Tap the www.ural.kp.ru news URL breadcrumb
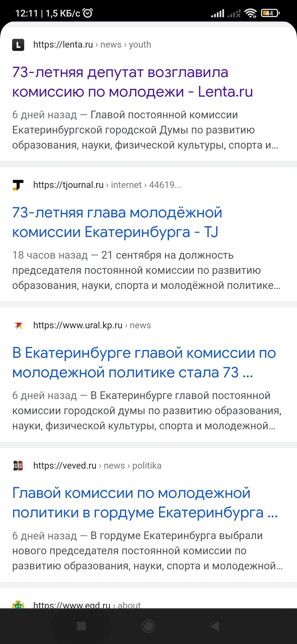 pyautogui.click(x=92, y=325)
